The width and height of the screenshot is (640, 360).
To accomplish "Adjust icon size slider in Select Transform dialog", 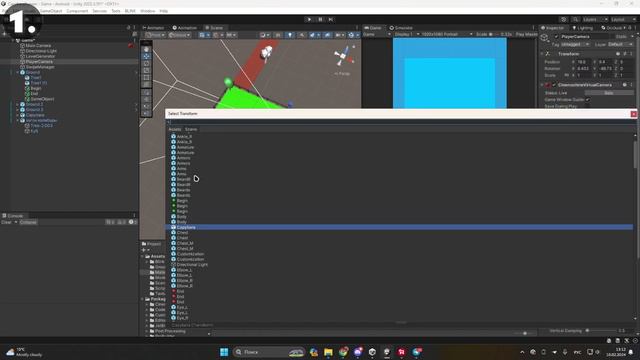I will coord(525,333).
